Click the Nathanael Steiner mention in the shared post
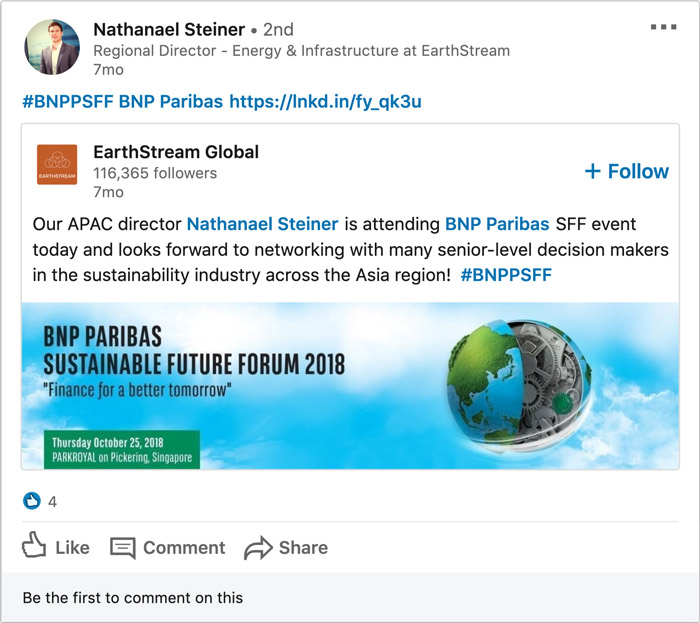The width and height of the screenshot is (700, 623). [262, 224]
